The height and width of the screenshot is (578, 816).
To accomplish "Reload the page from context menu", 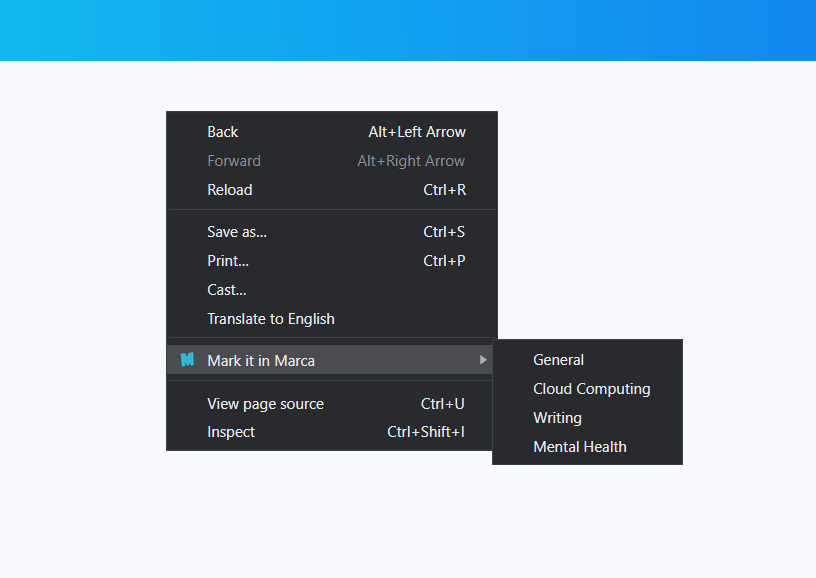I will [x=332, y=190].
